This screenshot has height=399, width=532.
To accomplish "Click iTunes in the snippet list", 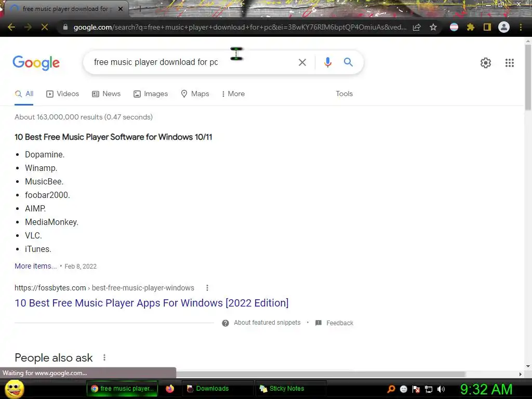I will pos(38,249).
